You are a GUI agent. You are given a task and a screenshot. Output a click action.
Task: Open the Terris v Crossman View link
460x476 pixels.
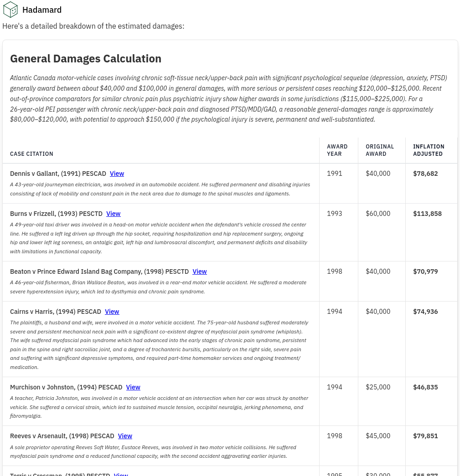120,474
